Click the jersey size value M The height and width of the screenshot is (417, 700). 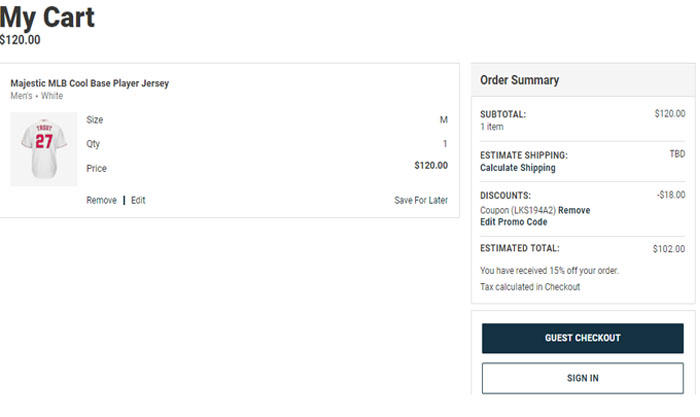click(443, 120)
